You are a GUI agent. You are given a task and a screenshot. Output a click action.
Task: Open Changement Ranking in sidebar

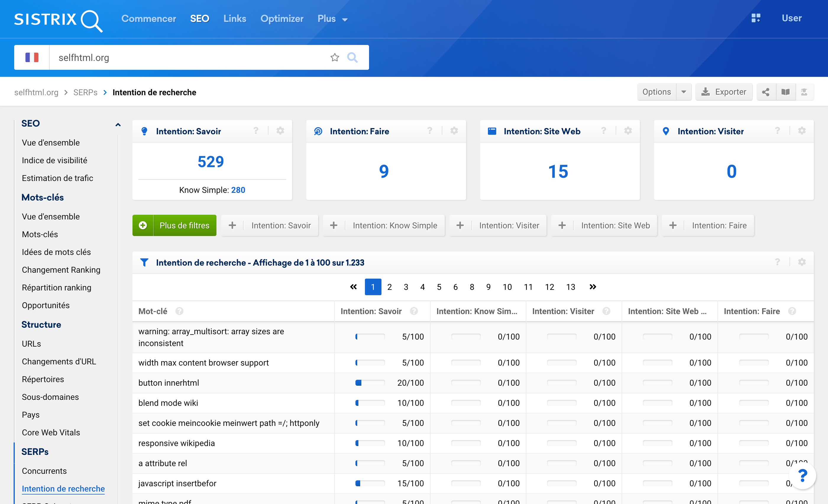point(61,270)
